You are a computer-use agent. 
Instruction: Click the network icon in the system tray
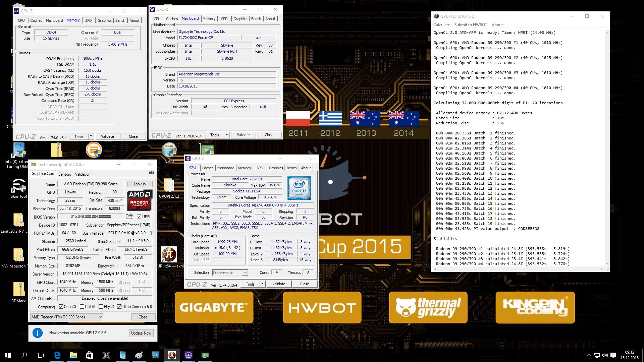597,355
